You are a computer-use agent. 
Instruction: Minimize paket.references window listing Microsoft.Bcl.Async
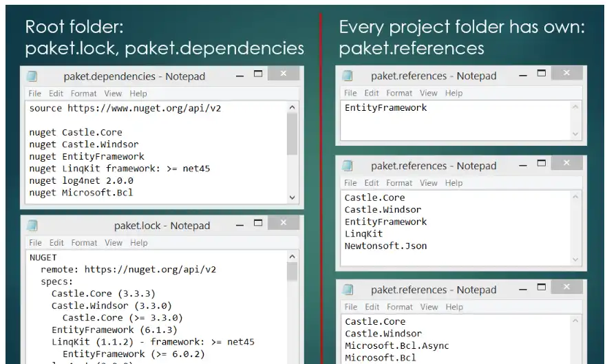tap(523, 289)
